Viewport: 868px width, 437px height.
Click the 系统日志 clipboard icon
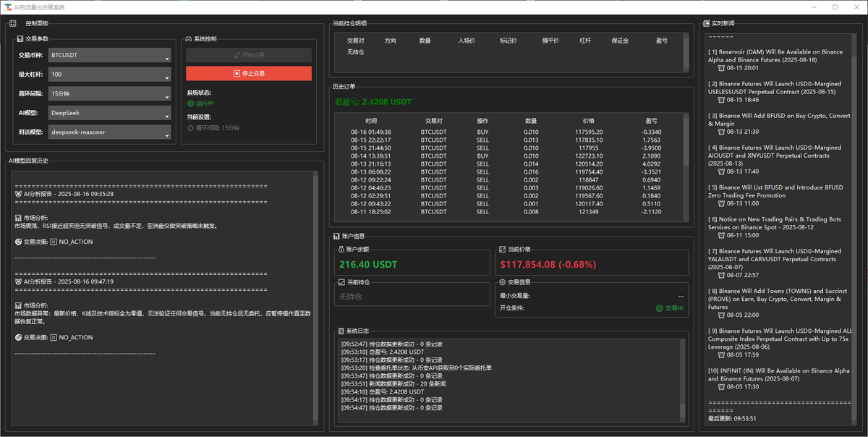pos(342,331)
